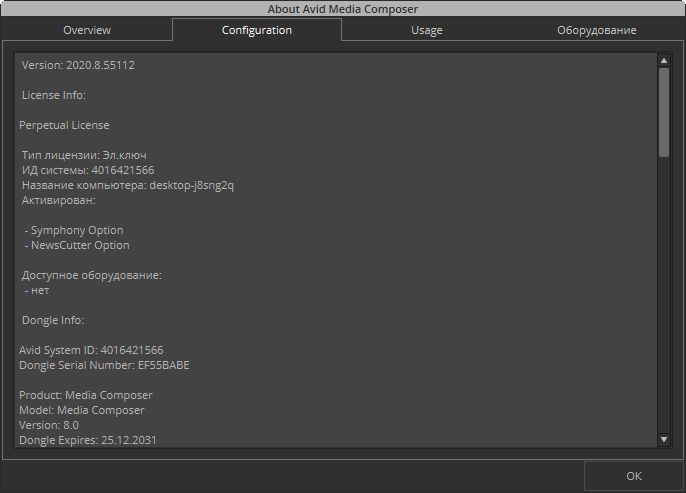The image size is (686, 493).
Task: Click the empty scrollbar track below the thumb
Action: 663,300
